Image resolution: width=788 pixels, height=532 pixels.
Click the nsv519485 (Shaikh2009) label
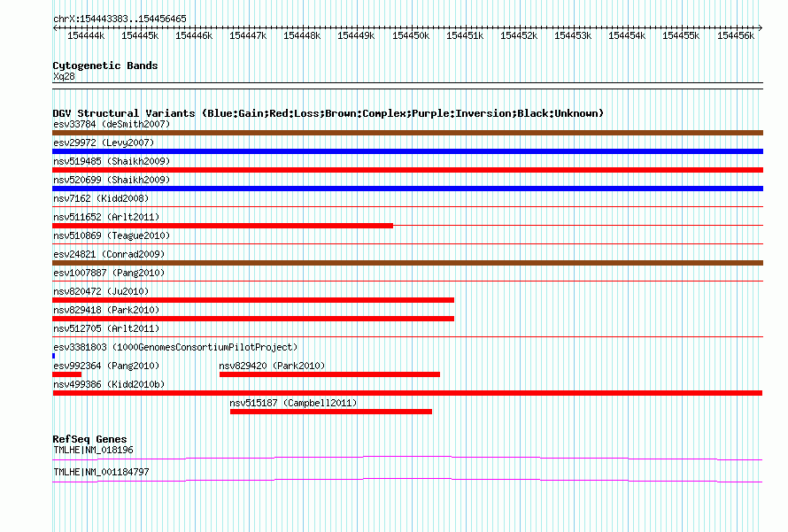112,161
